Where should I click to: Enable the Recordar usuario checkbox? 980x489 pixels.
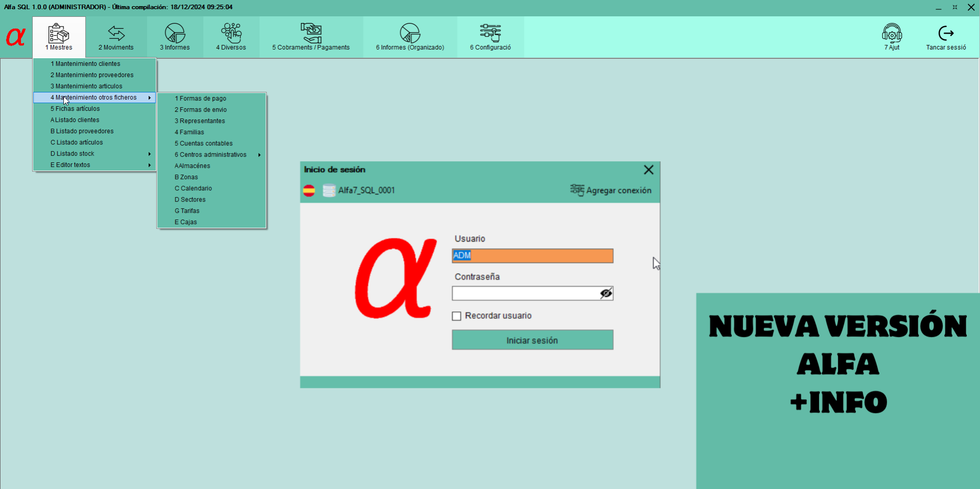coord(456,316)
